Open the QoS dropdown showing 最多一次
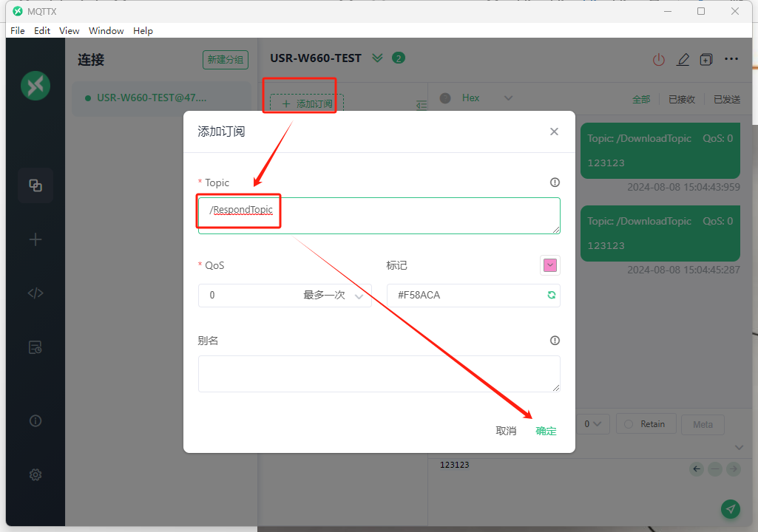This screenshot has width=758, height=532. [x=285, y=296]
